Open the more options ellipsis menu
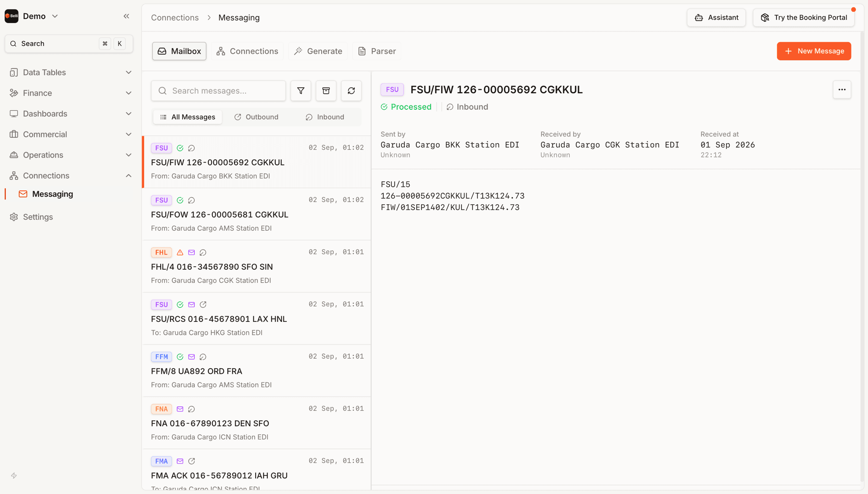The height and width of the screenshot is (494, 868). (842, 90)
